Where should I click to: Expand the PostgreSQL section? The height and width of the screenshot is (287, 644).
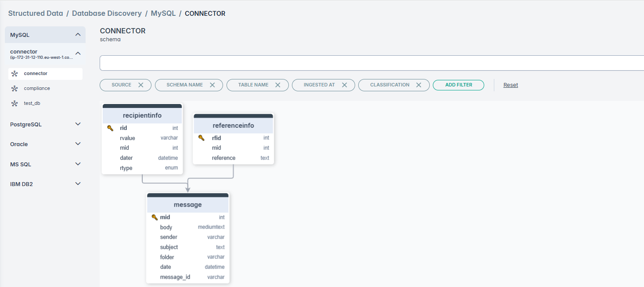click(78, 124)
